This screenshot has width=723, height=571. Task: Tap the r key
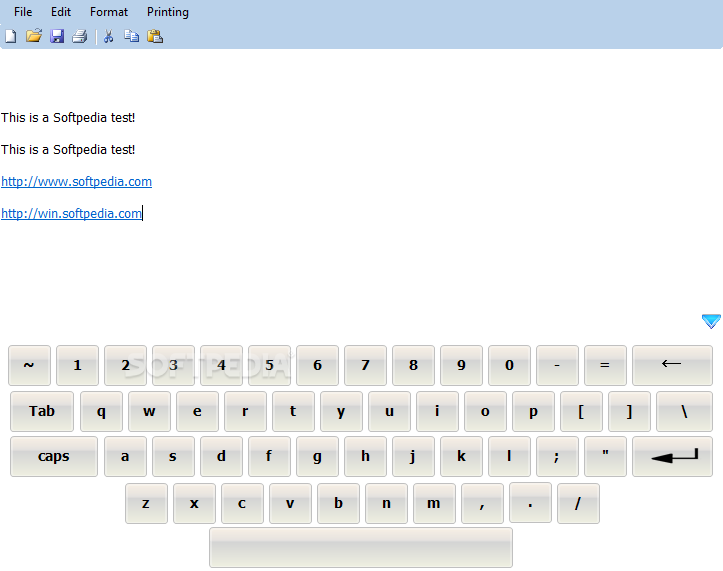pos(245,411)
